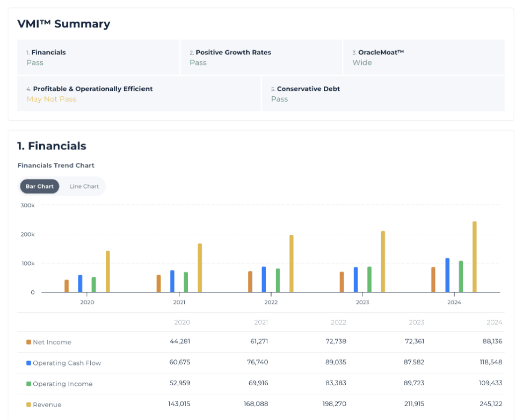This screenshot has width=527, height=420.
Task: Open the Conservative Debt summary card
Action: point(382,94)
